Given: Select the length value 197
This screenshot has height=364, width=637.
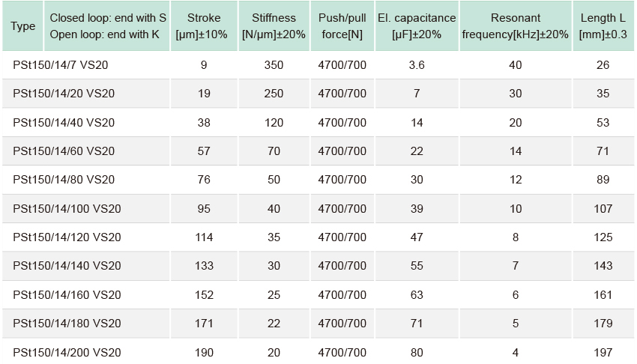Looking at the screenshot, I should click(603, 352).
